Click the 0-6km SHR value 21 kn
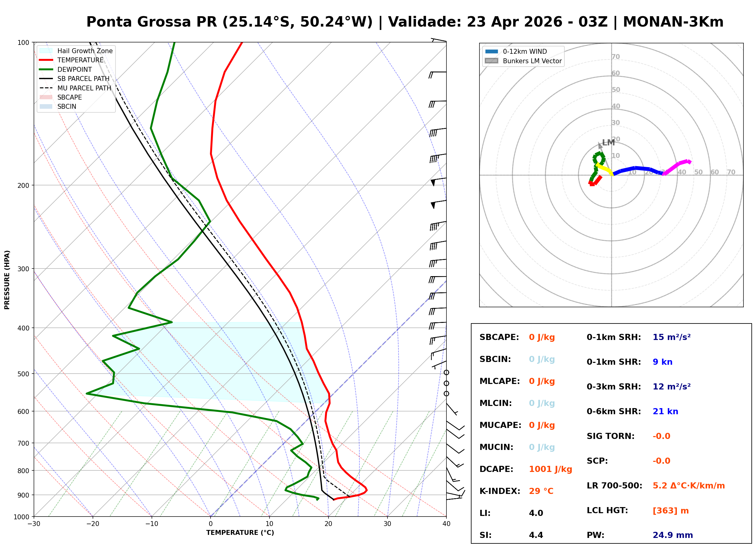 665,411
